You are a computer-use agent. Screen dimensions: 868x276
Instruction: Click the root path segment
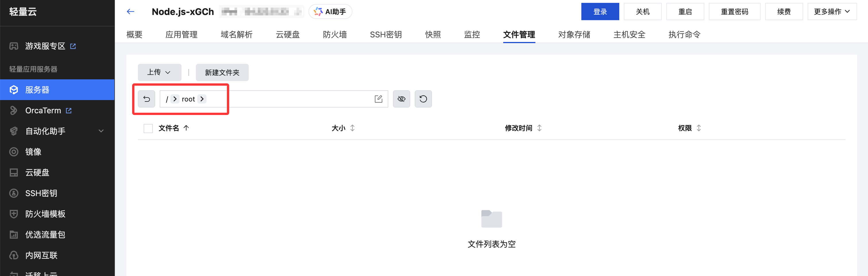(x=188, y=99)
